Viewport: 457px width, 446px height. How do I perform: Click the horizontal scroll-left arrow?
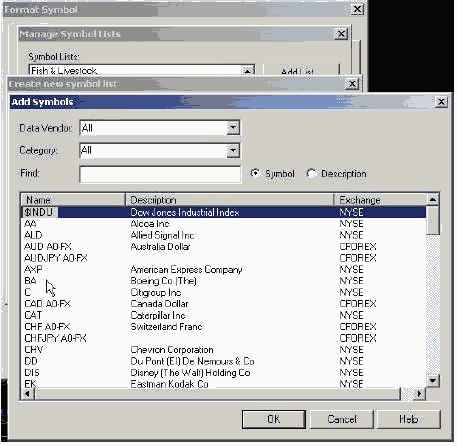(28, 394)
